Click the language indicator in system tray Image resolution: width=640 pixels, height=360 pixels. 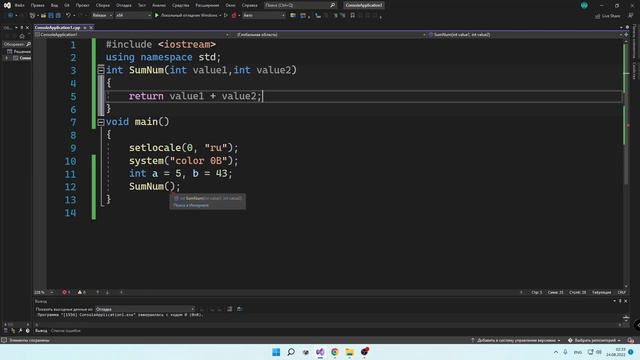pos(578,352)
